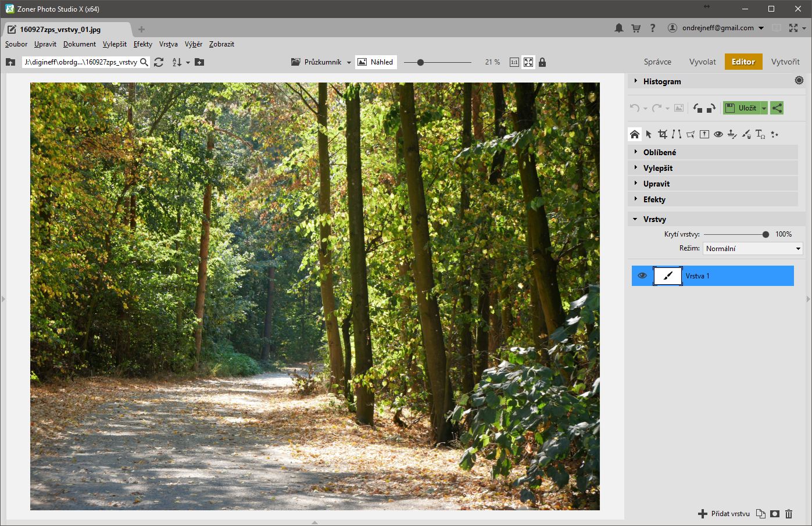Choose the clone stamp tool

click(x=732, y=134)
